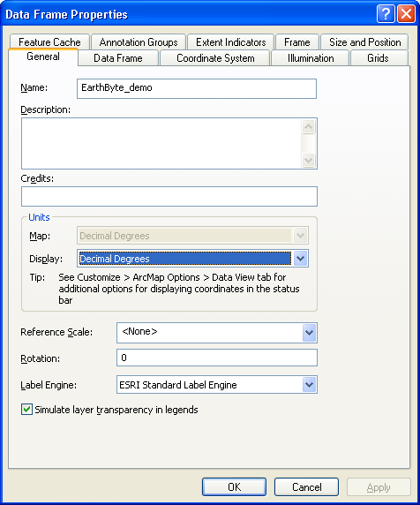Viewport: 420px width, 505px height.
Task: Open the Extent Indicators tab
Action: coord(231,42)
